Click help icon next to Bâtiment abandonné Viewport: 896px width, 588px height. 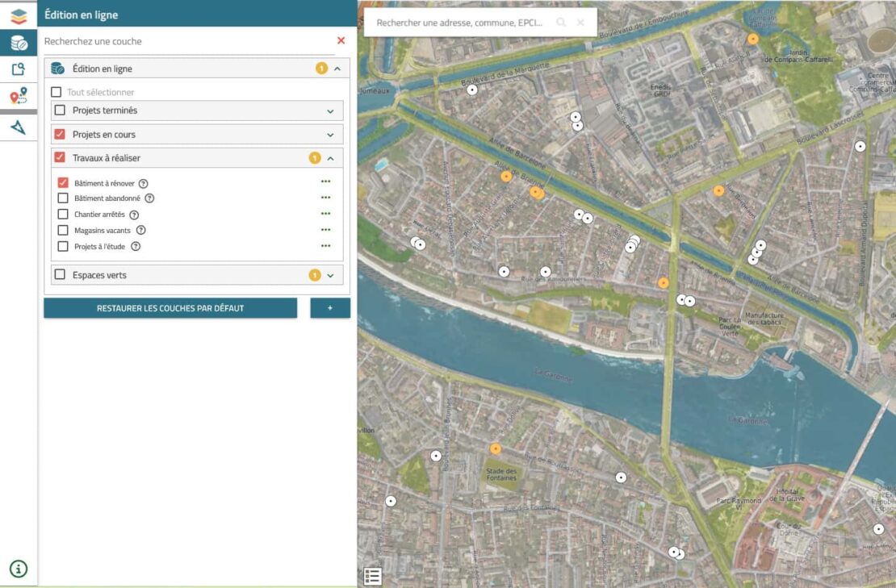coord(149,198)
